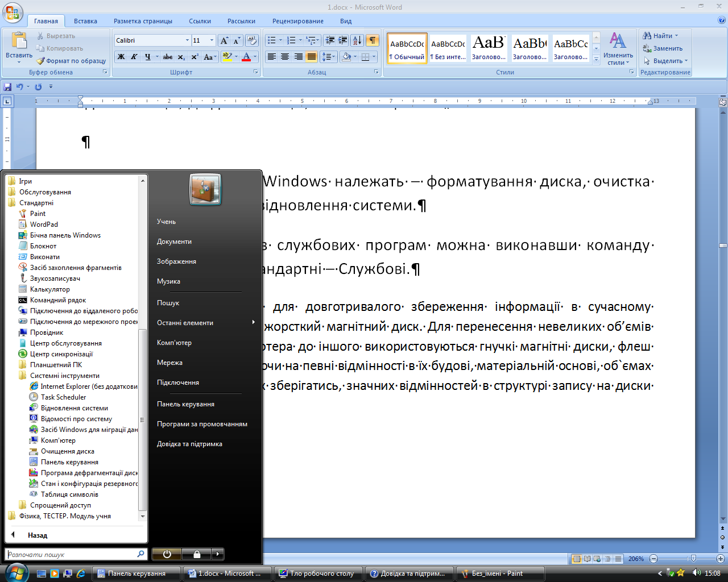This screenshot has height=582, width=728.
Task: Switch to web layout view button
Action: pos(598,559)
